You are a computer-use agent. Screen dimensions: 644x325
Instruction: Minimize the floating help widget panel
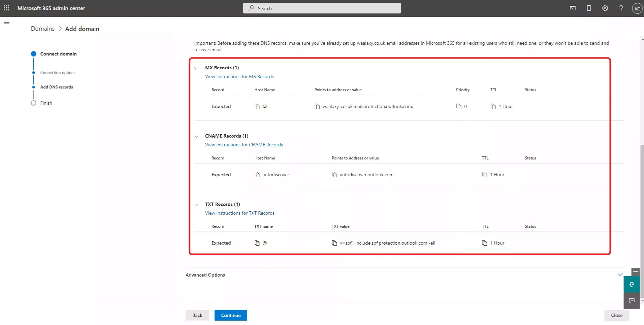635,272
